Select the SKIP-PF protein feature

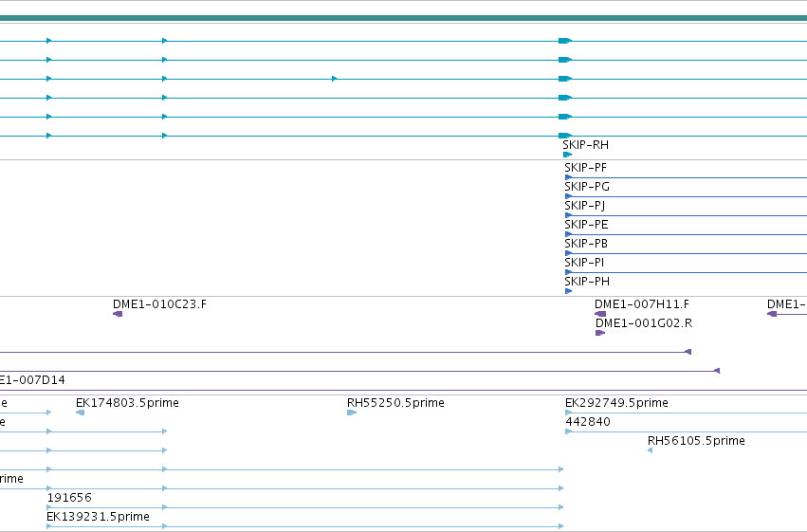(586, 168)
